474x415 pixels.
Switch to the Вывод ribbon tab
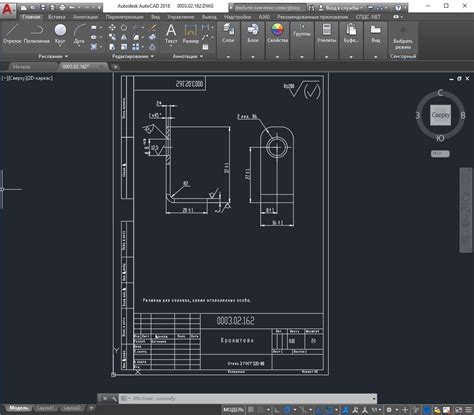pyautogui.click(x=209, y=17)
